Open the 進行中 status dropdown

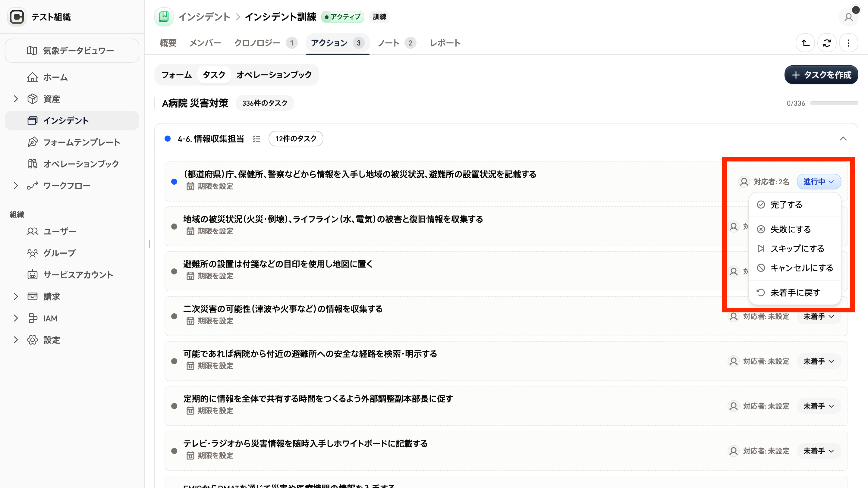[x=819, y=182]
